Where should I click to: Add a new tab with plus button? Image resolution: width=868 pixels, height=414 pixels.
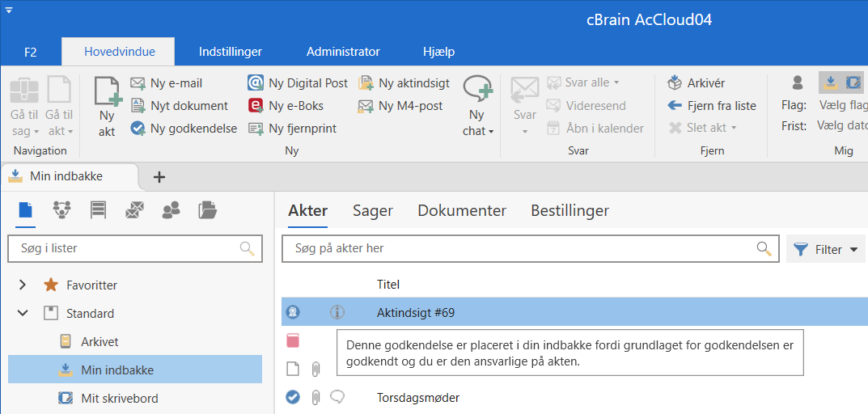pyautogui.click(x=159, y=176)
